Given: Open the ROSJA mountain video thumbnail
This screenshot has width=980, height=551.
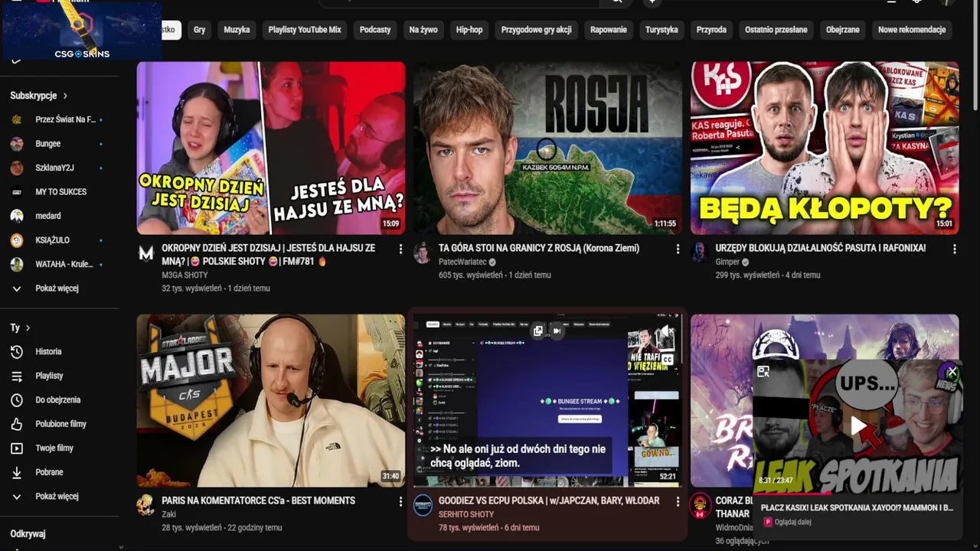Looking at the screenshot, I should [x=547, y=148].
